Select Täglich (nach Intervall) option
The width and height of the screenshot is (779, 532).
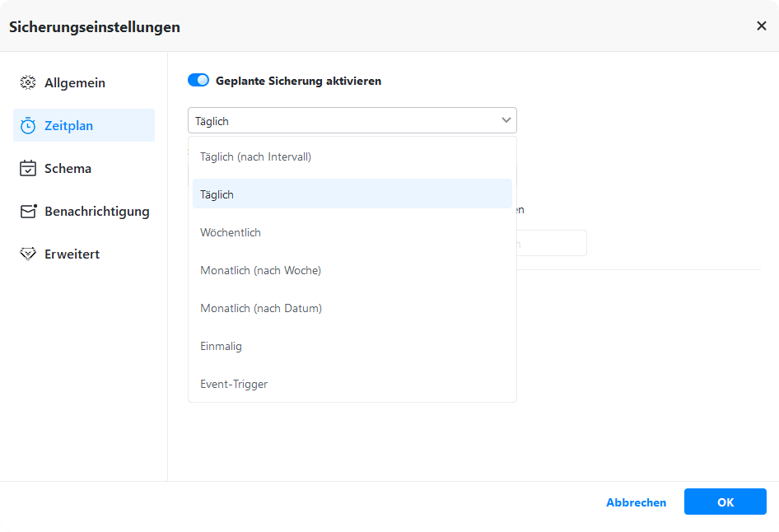(x=255, y=156)
